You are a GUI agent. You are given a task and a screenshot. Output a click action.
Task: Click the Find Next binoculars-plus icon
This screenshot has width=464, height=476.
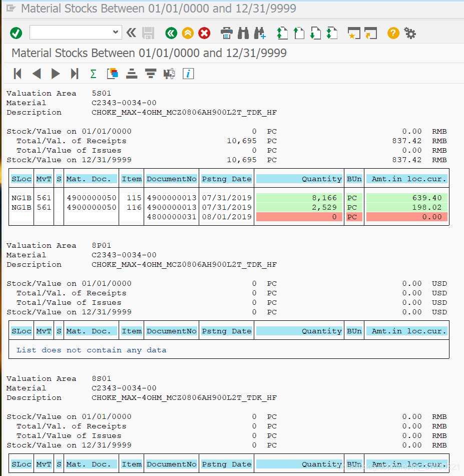point(260,33)
